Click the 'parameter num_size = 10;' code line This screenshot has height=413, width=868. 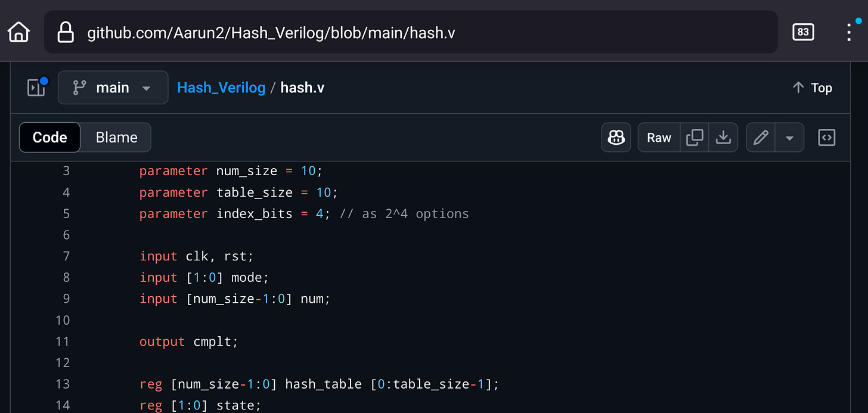coord(231,171)
